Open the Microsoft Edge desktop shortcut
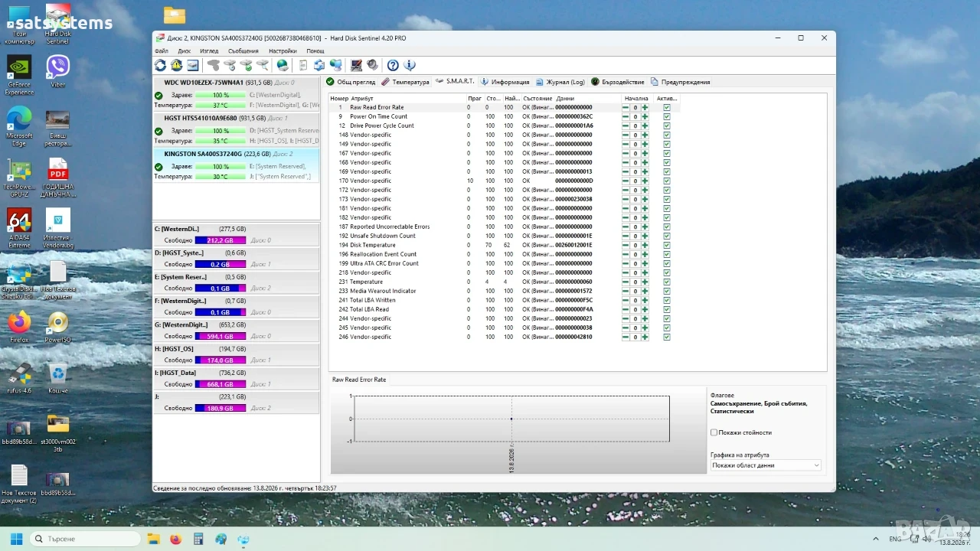Image resolution: width=980 pixels, height=551 pixels. 19,126
